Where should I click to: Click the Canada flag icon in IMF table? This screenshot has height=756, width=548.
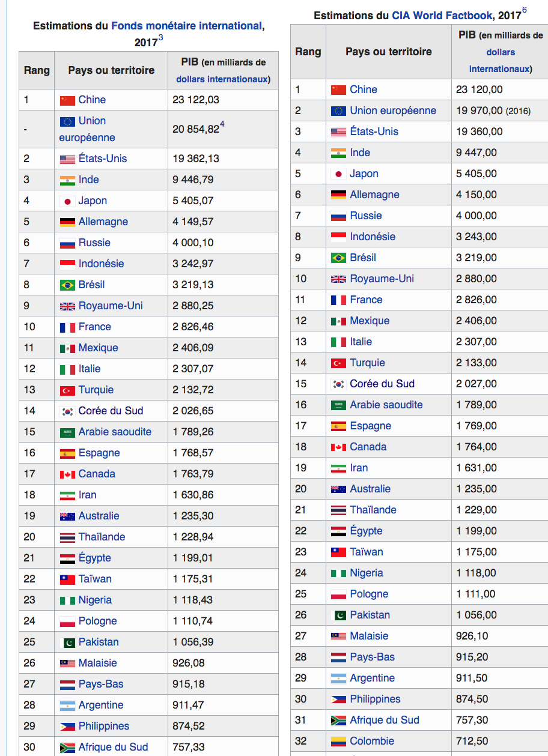pos(67,474)
